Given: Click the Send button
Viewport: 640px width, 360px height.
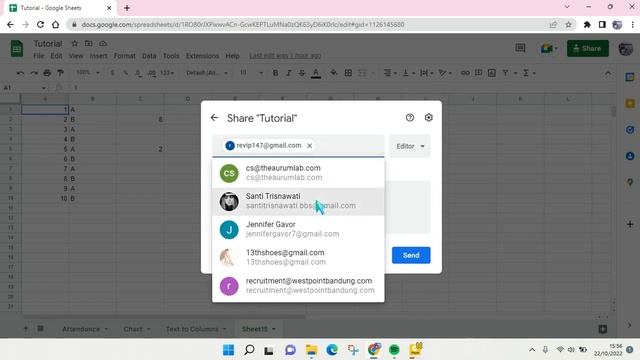Looking at the screenshot, I should click(411, 255).
